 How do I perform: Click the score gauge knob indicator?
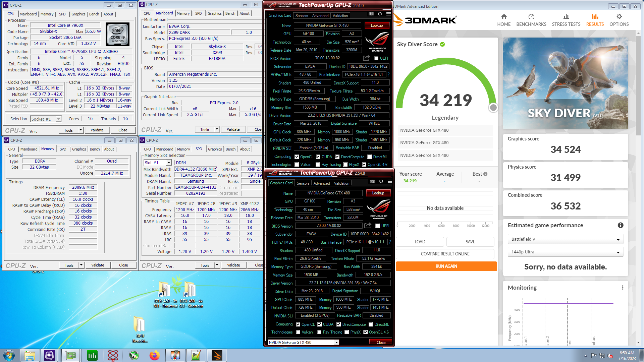[x=493, y=108]
